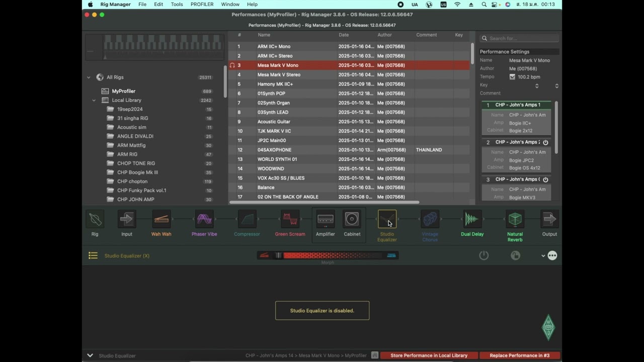Click the morph target icon right of slider
The image size is (644, 362).
[x=391, y=255]
